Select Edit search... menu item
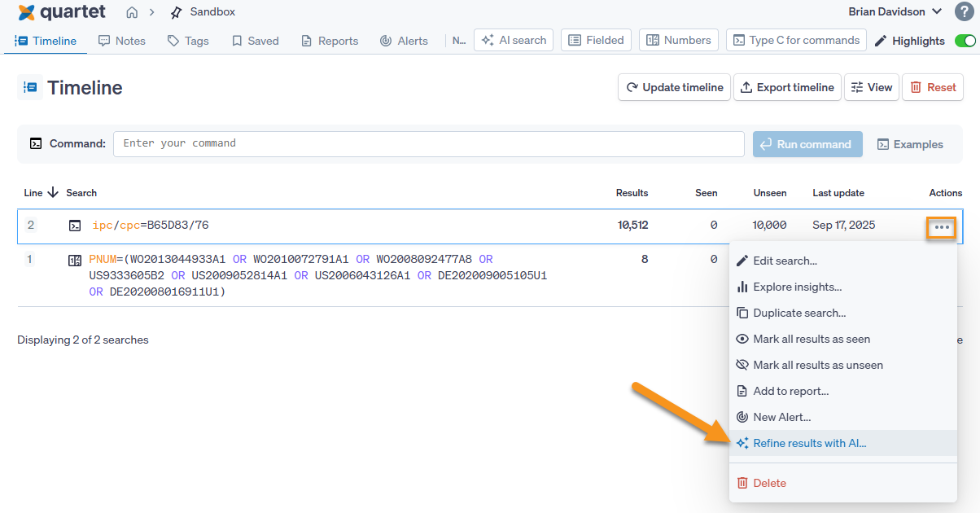This screenshot has width=980, height=513. 842,261
